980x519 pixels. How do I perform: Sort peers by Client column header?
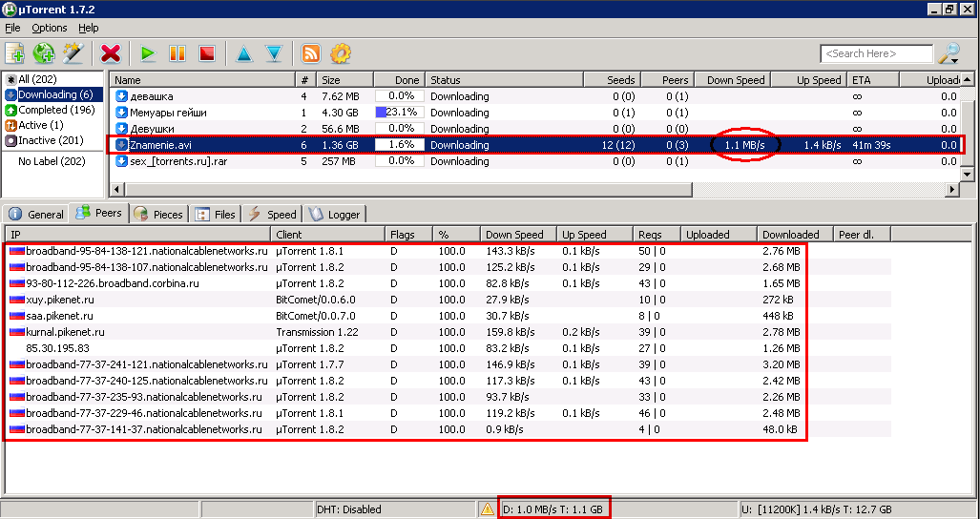click(x=328, y=235)
